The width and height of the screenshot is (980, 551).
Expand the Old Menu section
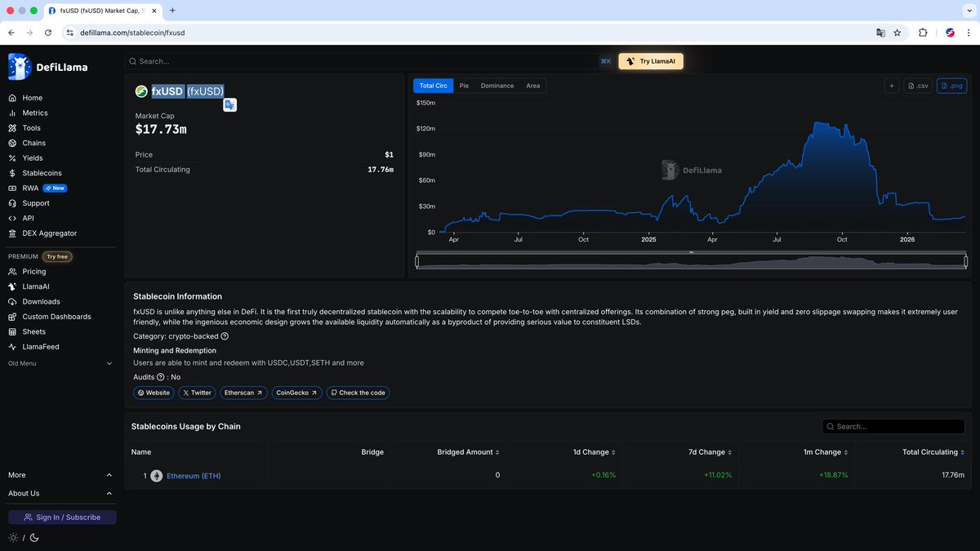coord(60,363)
